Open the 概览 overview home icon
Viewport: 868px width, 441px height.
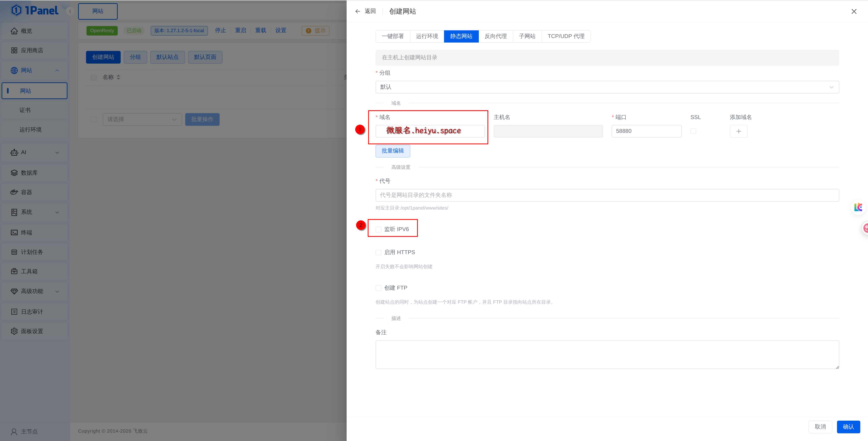tap(14, 31)
